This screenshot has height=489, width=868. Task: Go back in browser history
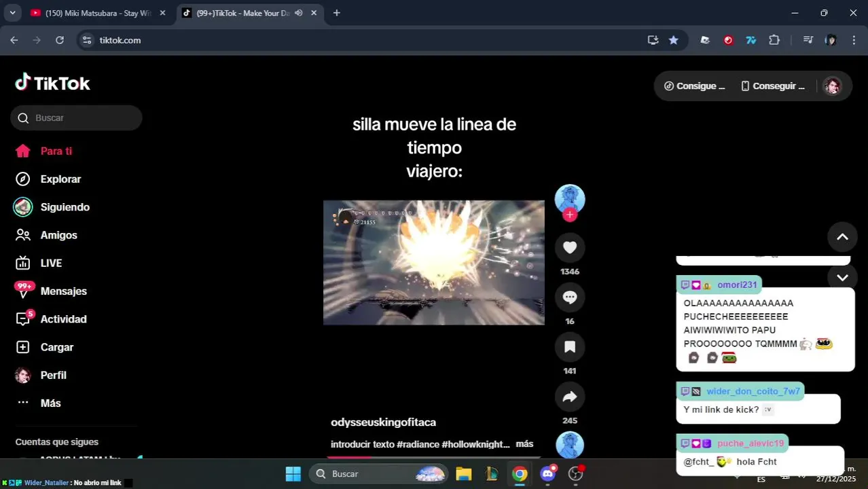click(14, 40)
